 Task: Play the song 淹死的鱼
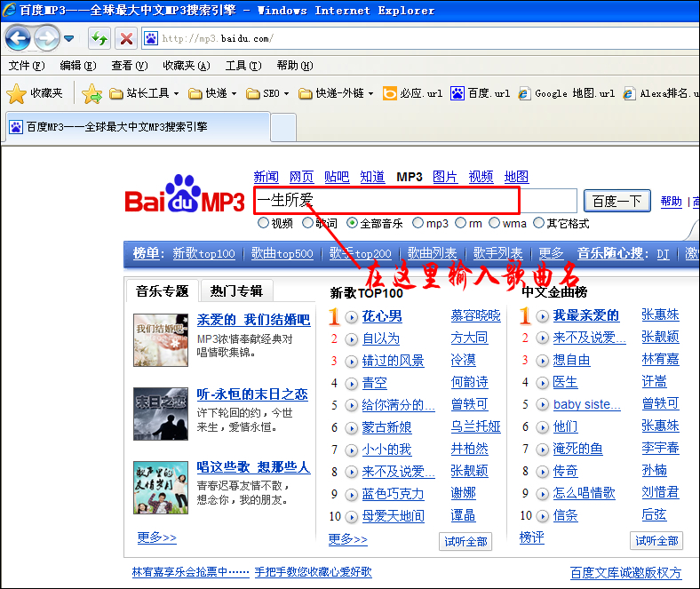[543, 450]
